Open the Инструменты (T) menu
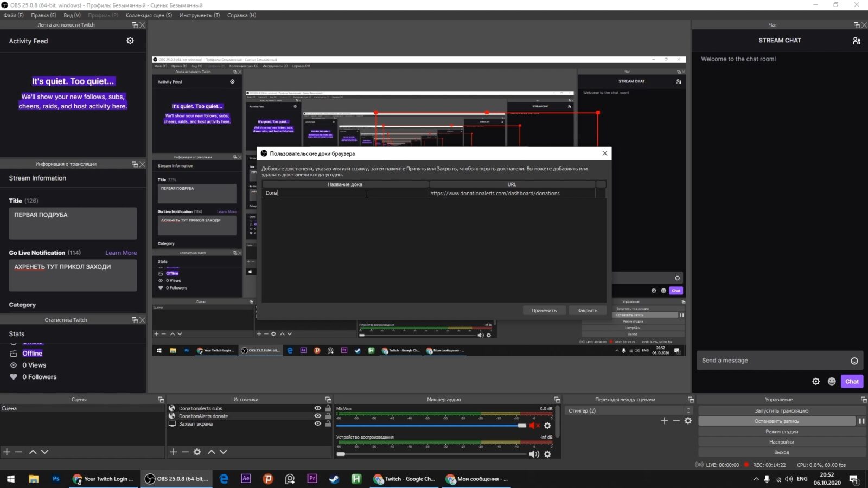Viewport: 868px width, 488px height. (200, 15)
